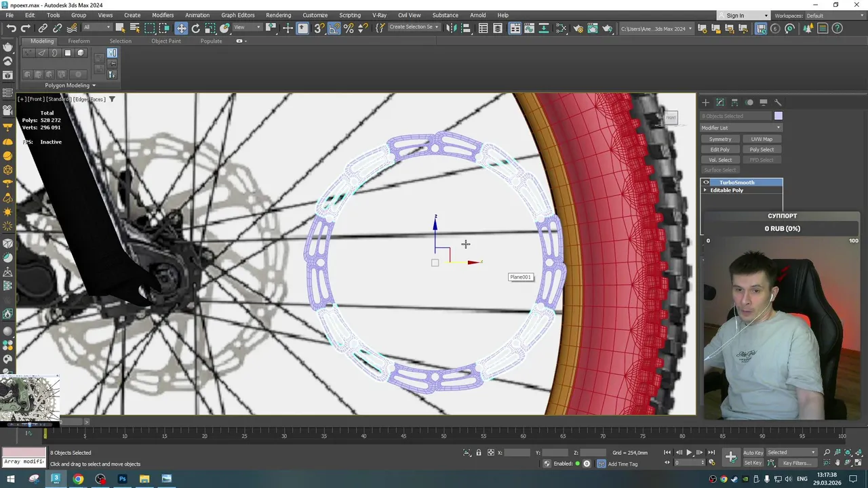Toggle Set Key mode
This screenshot has height=488, width=868.
(x=753, y=463)
